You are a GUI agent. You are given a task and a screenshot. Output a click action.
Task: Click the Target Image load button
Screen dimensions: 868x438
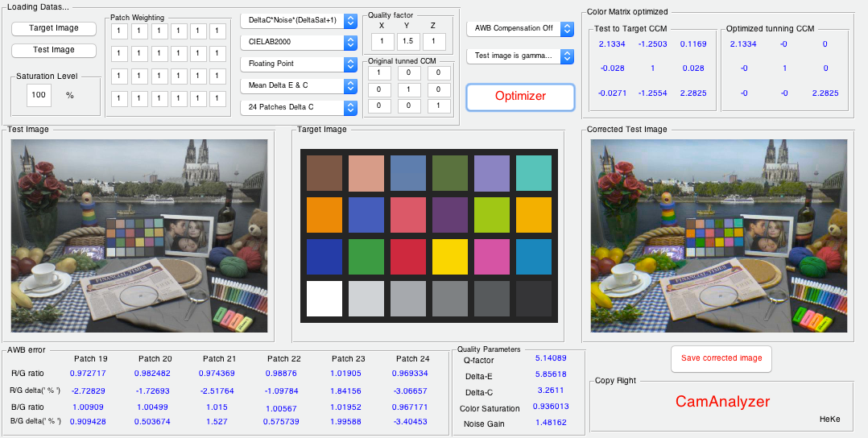point(54,28)
